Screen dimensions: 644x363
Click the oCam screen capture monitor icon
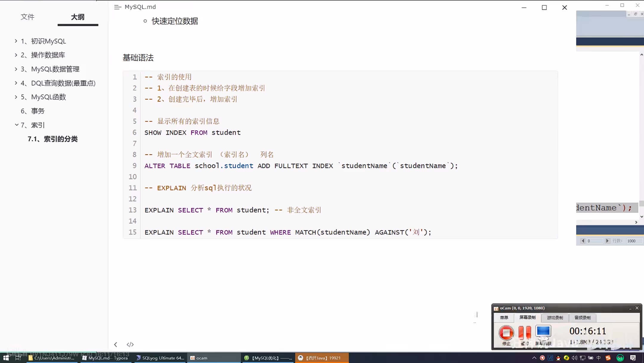click(543, 331)
